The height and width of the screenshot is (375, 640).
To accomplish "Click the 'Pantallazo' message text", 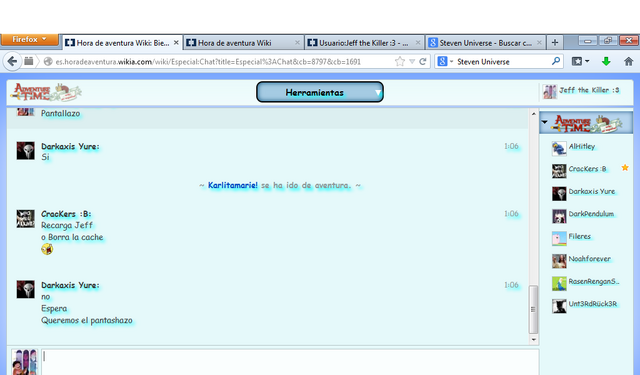I will point(60,113).
